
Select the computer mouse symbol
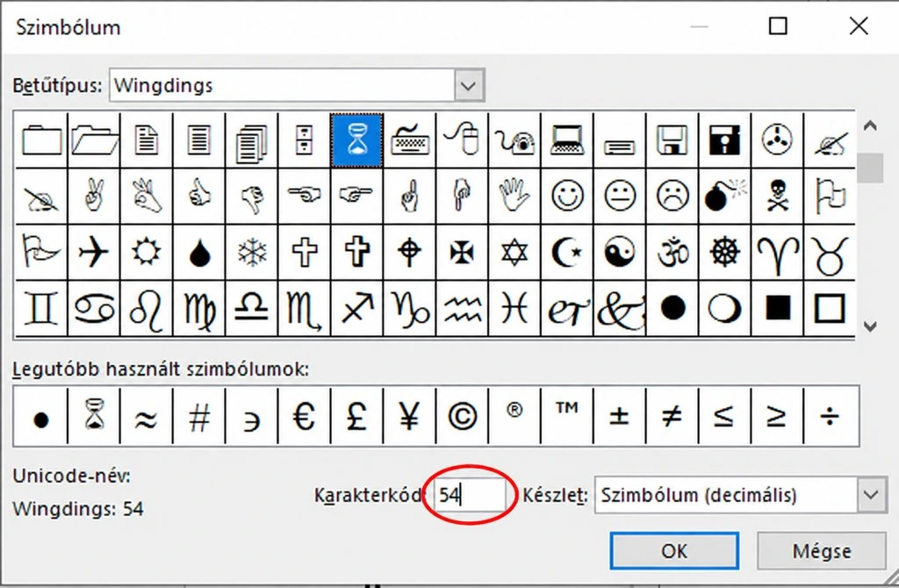[462, 140]
